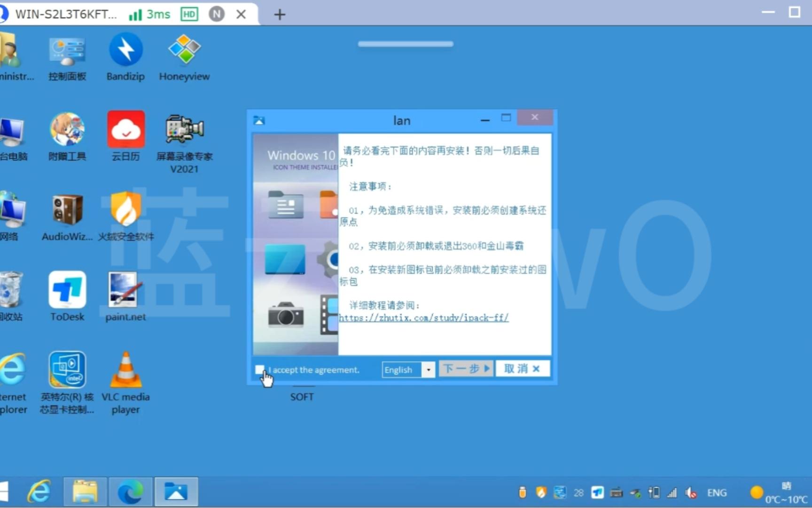The width and height of the screenshot is (812, 508).
Task: Click the SOFT desktop label
Action: coord(302,397)
